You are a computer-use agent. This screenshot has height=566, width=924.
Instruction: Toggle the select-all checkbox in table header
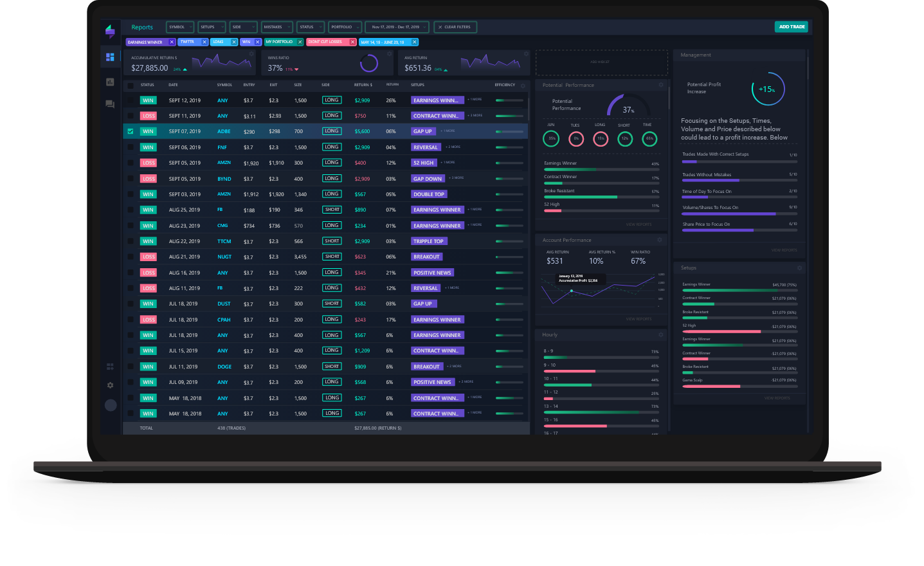pyautogui.click(x=131, y=85)
